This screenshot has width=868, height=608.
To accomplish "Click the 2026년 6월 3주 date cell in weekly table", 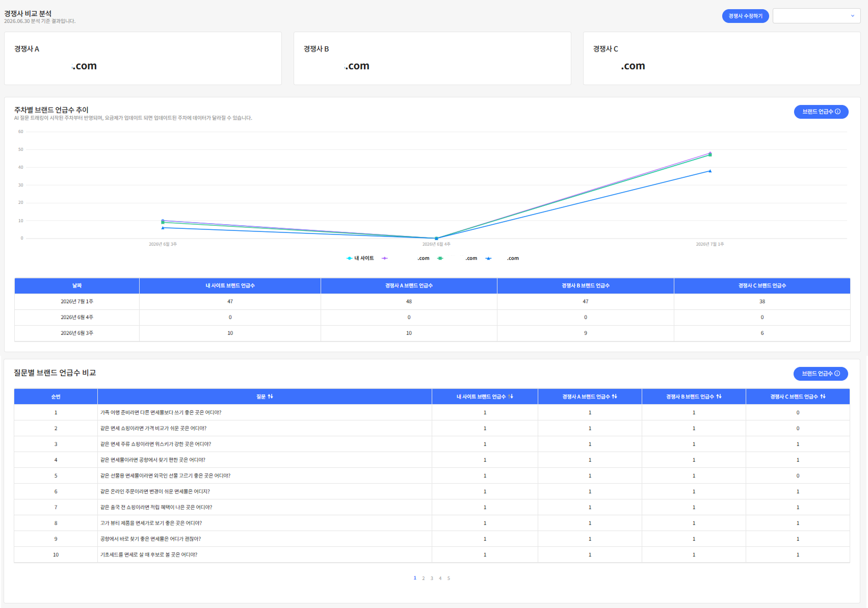I will (77, 333).
